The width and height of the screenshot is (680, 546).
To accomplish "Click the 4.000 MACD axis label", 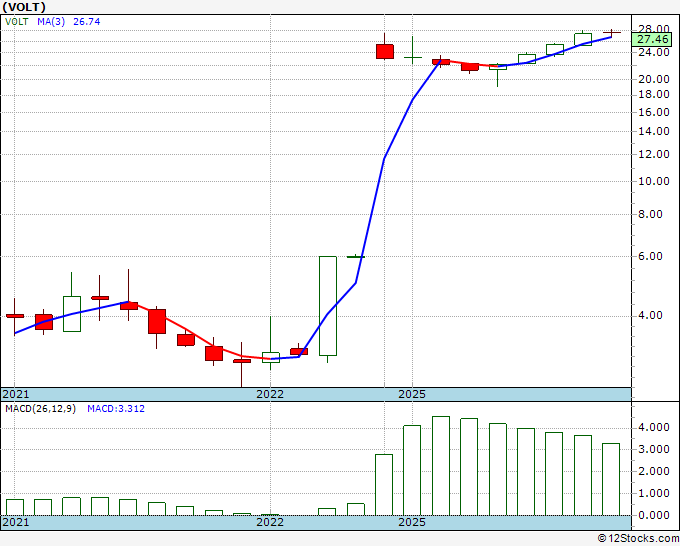I will click(654, 428).
